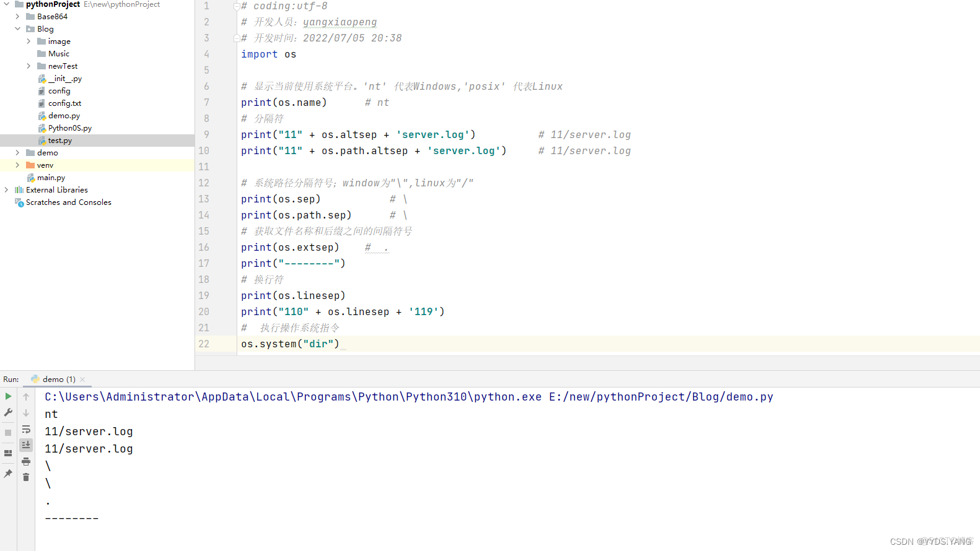
Task: Close the demo (1) run tab
Action: point(82,380)
